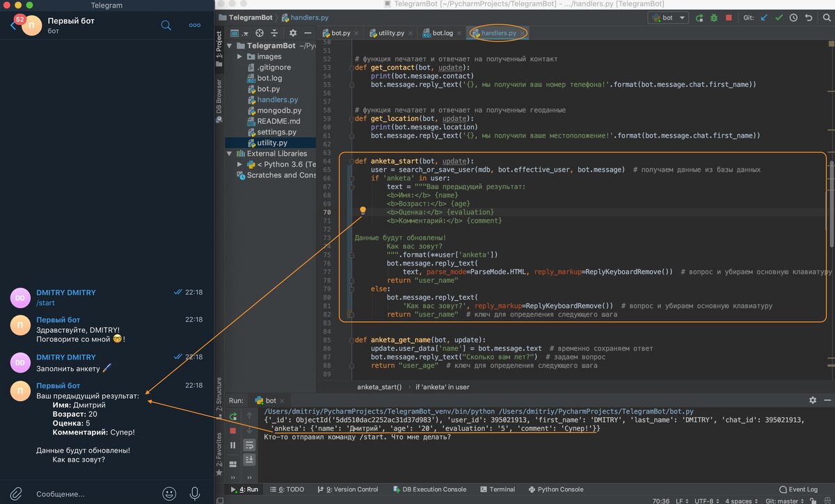Viewport: 835px width, 504px height.
Task: Hide the Project panel with the minus icon
Action: (x=308, y=33)
